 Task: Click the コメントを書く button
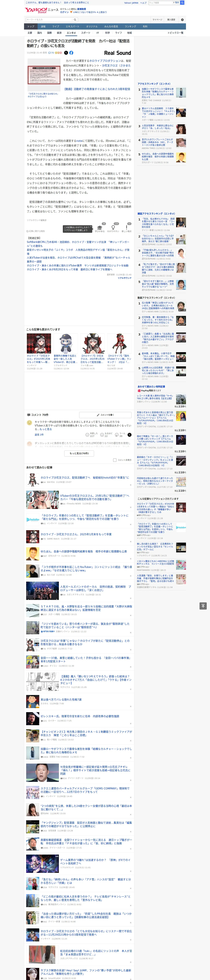tap(105, 415)
